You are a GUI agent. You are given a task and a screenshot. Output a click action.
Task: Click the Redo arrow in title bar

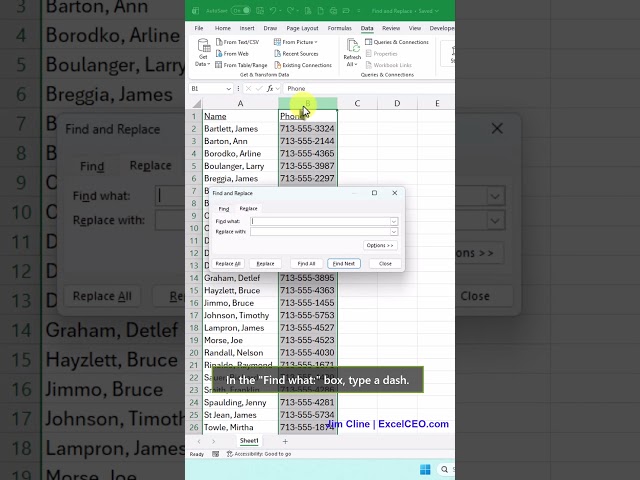point(290,11)
